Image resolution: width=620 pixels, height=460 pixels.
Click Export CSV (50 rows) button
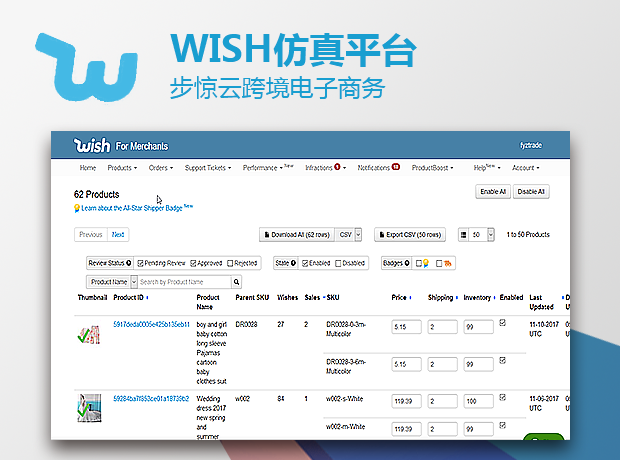(x=410, y=235)
